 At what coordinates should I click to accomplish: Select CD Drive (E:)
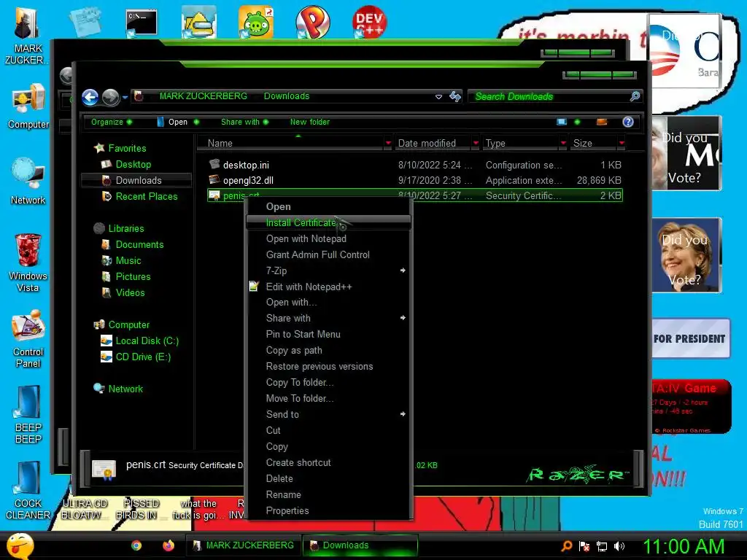(143, 357)
